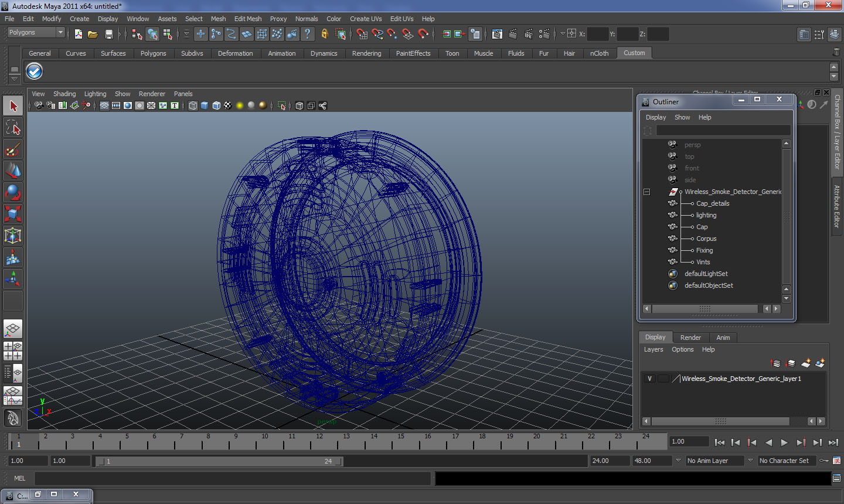Image resolution: width=844 pixels, height=504 pixels.
Task: Toggle use all lights in viewport
Action: pyautogui.click(x=240, y=105)
